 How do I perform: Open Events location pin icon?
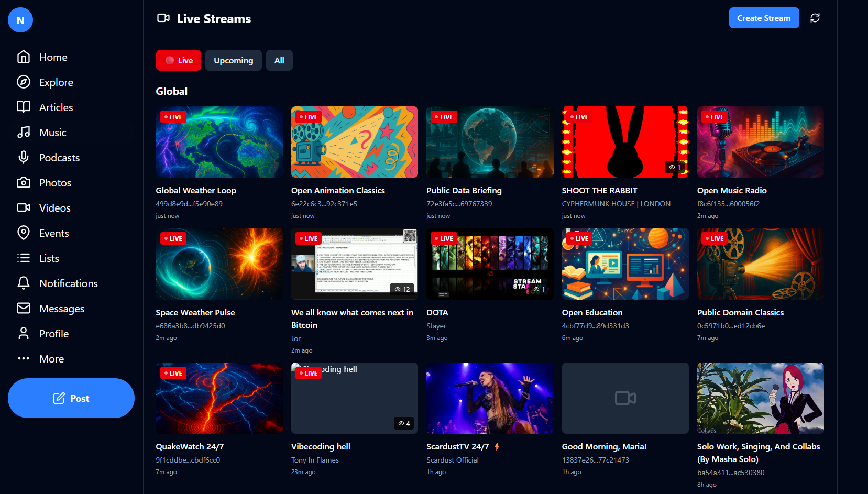pyautogui.click(x=24, y=233)
